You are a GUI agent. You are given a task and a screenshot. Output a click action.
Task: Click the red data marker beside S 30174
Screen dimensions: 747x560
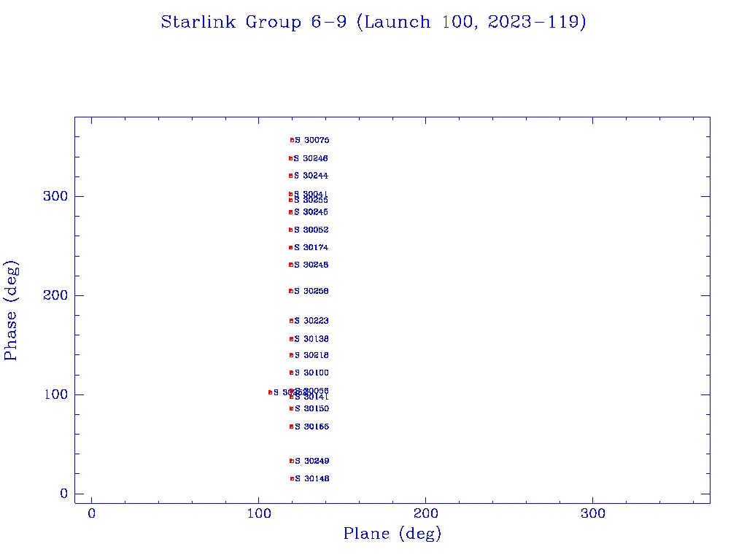290,248
